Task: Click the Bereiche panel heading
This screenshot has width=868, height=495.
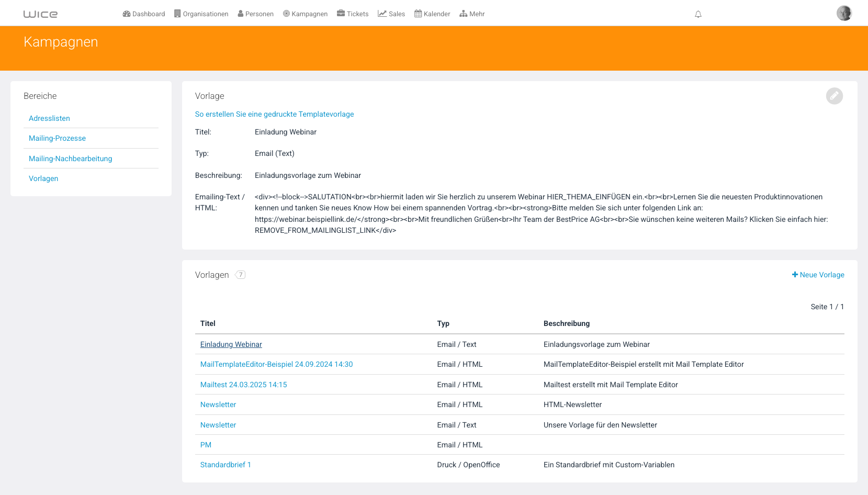Action: click(x=40, y=96)
